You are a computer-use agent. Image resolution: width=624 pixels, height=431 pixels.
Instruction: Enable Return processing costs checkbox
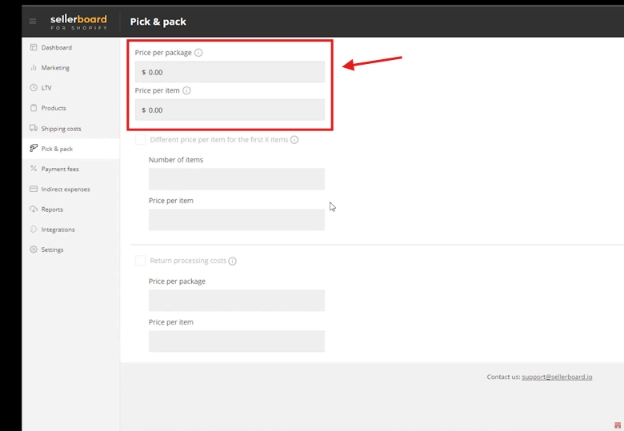[x=140, y=261]
